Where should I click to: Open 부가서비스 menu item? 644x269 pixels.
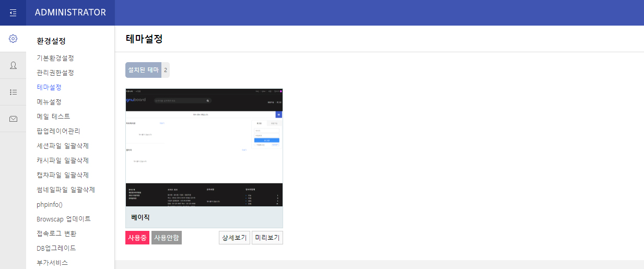(x=52, y=263)
